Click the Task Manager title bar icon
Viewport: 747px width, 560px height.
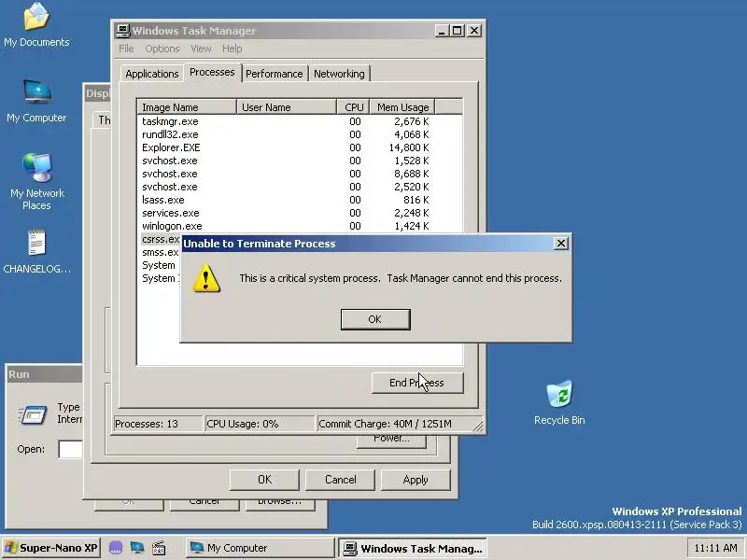click(x=123, y=31)
